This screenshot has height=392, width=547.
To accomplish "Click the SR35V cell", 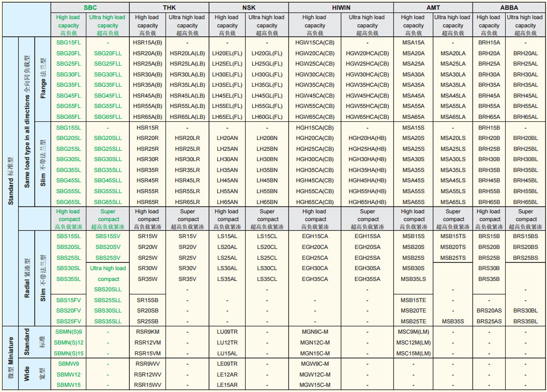I will (187, 279).
